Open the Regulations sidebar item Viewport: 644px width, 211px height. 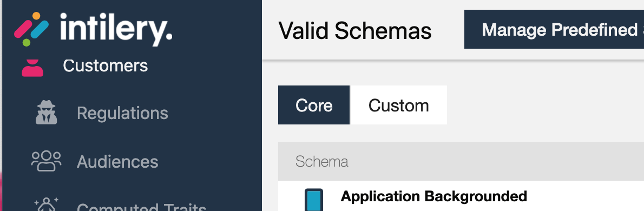122,113
